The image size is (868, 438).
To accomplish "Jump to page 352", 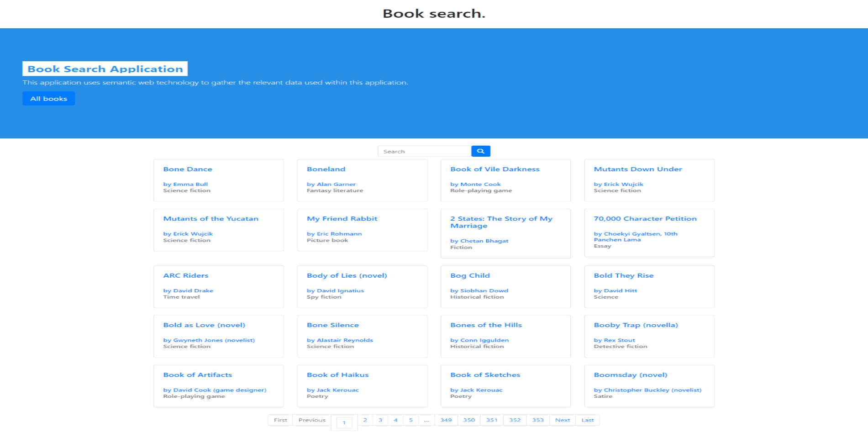I will pyautogui.click(x=515, y=420).
